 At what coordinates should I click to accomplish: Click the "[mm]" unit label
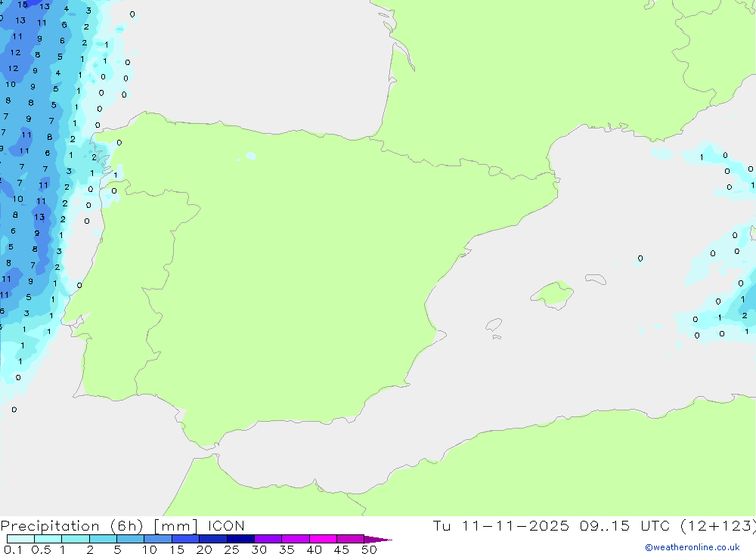pos(176,526)
